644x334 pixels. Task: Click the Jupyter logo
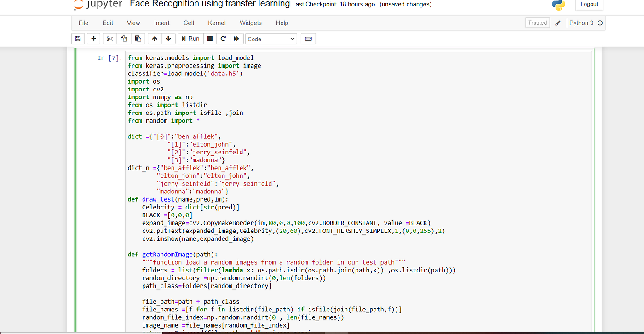coord(98,5)
